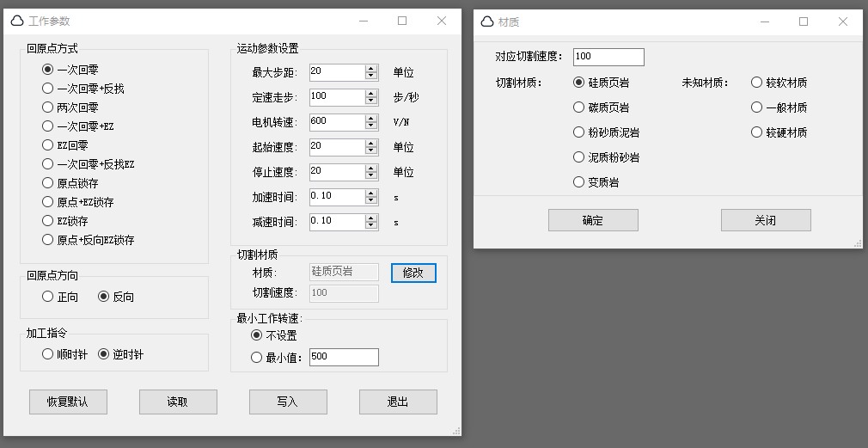Decrease 停止速度 with down arrow
This screenshot has width=868, height=448.
pyautogui.click(x=371, y=176)
